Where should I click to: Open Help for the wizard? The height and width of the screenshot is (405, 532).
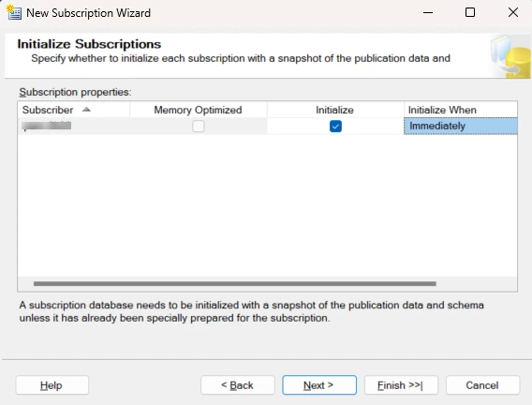(x=52, y=385)
